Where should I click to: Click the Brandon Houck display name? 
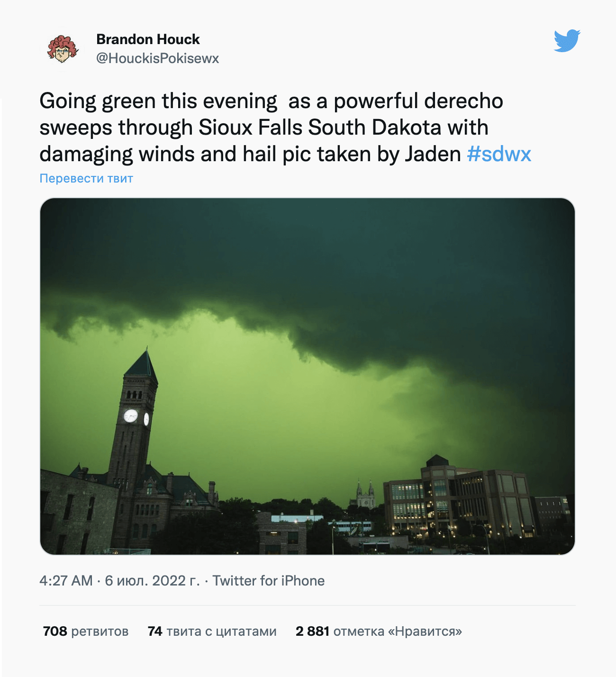click(148, 39)
